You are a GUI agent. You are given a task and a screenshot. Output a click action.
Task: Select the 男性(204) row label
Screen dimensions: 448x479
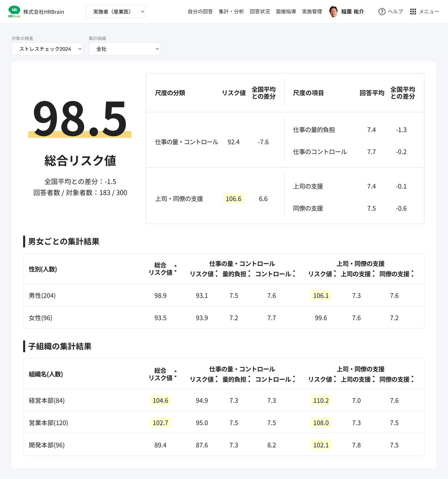click(42, 296)
